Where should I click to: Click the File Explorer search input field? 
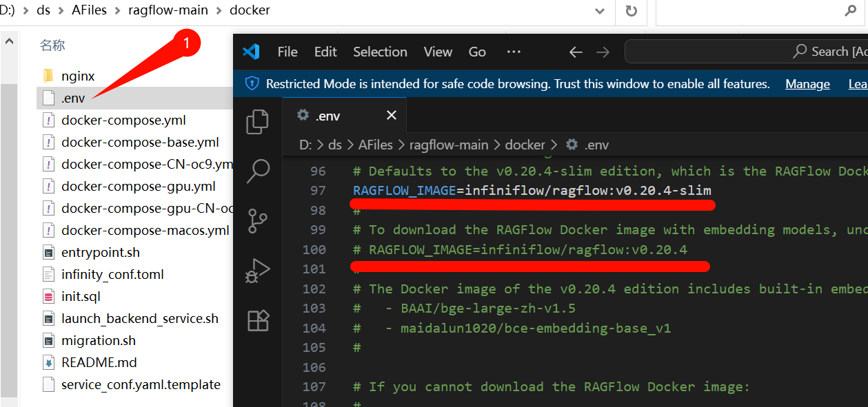point(761,11)
